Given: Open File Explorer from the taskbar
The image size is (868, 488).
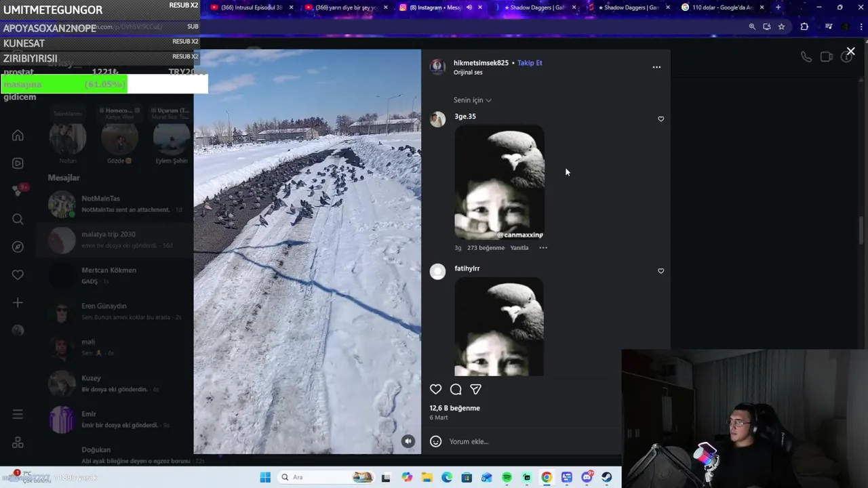Looking at the screenshot, I should point(427,477).
